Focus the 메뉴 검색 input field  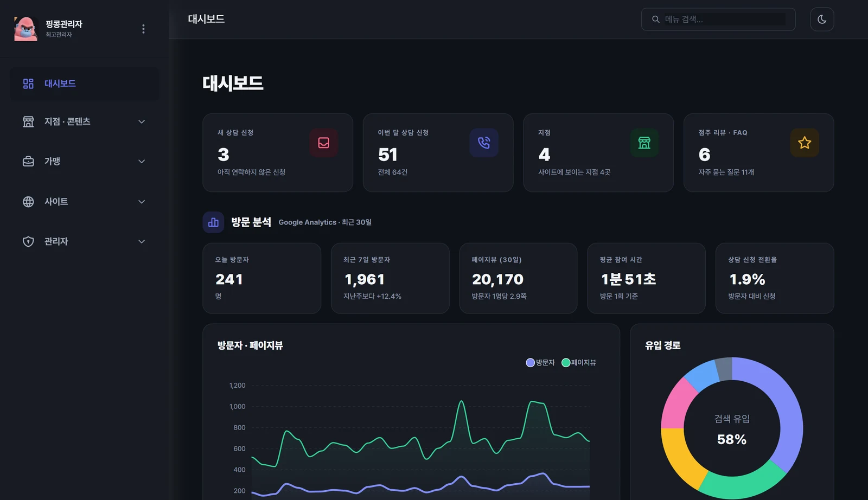click(725, 20)
